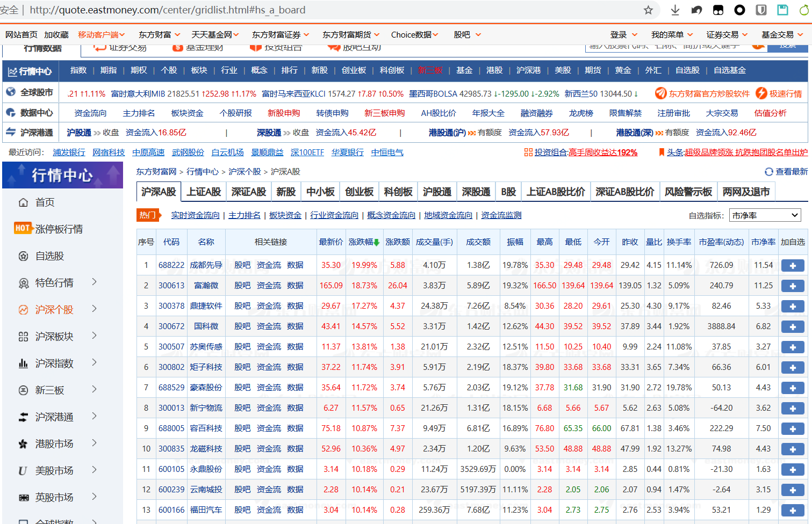This screenshot has height=524, width=812.
Task: Switch to 创业板 tab in list
Action: click(x=359, y=192)
